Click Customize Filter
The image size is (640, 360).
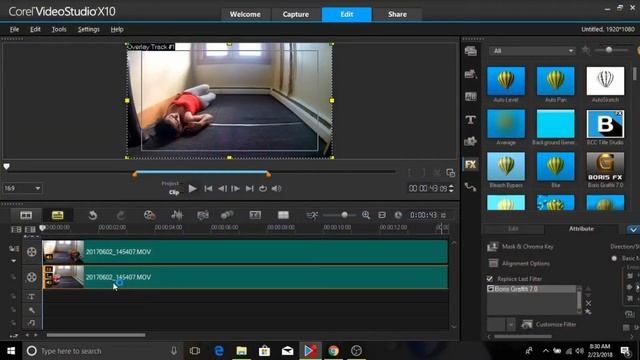click(549, 324)
